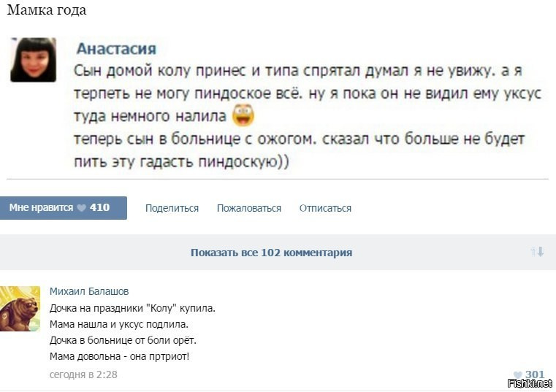Report the post via "Пожаловаться"

[x=248, y=208]
